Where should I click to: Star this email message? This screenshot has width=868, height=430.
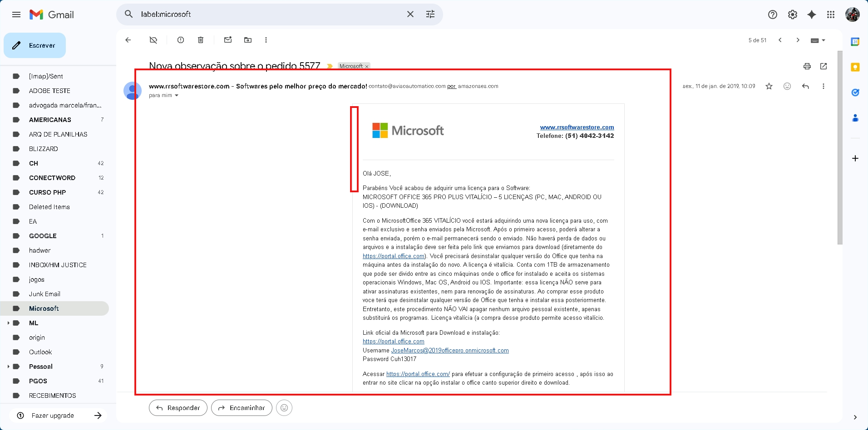click(769, 86)
